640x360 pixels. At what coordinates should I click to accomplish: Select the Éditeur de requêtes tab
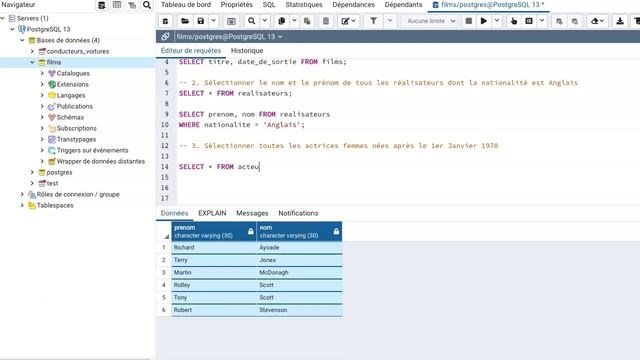pyautogui.click(x=191, y=51)
